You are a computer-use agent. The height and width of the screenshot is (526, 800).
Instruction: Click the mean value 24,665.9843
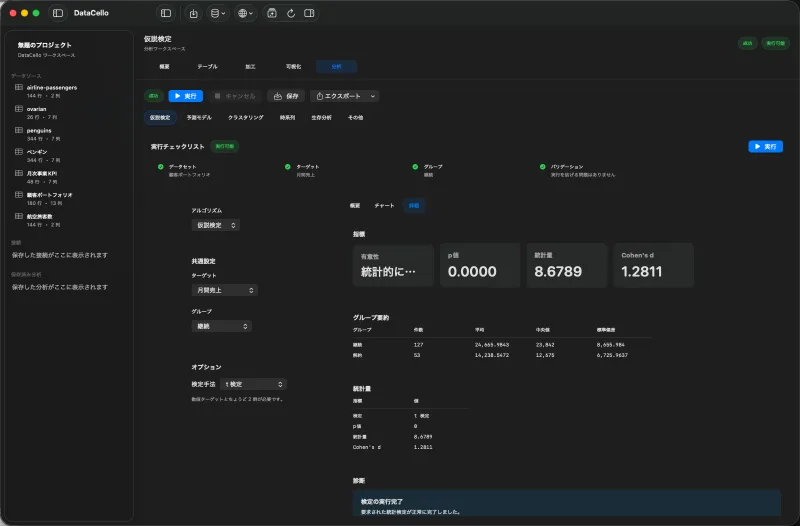point(492,345)
